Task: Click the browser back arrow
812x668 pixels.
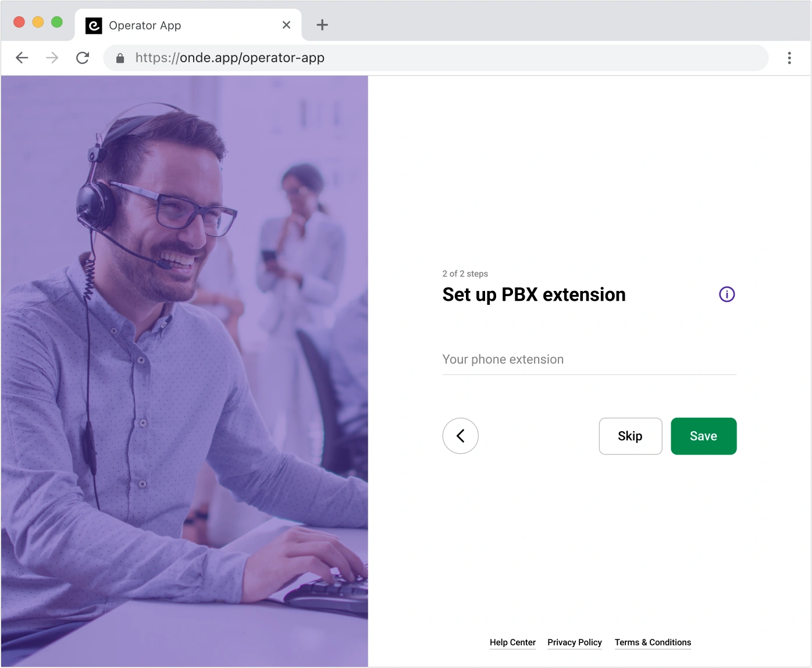Action: tap(22, 58)
